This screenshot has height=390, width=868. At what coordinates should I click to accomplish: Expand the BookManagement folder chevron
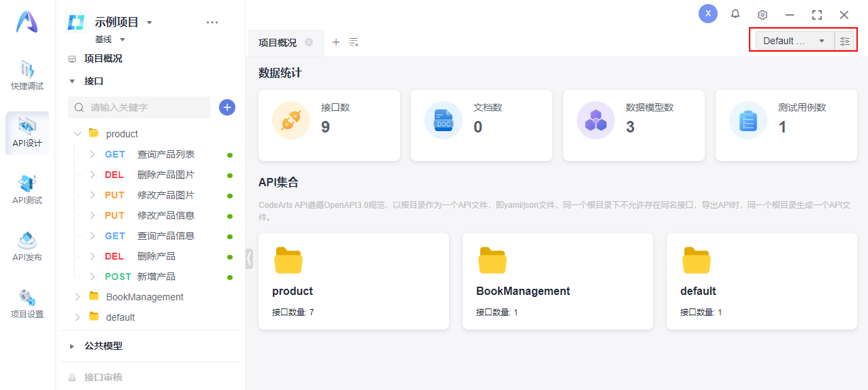pos(78,297)
